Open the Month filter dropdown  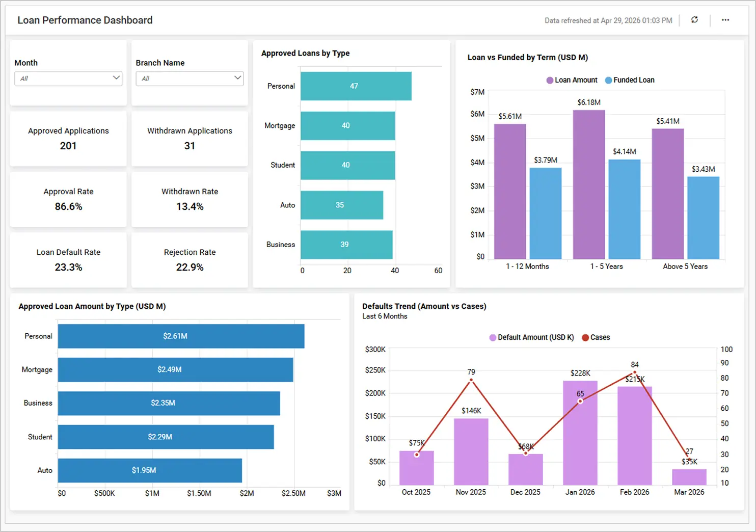68,78
